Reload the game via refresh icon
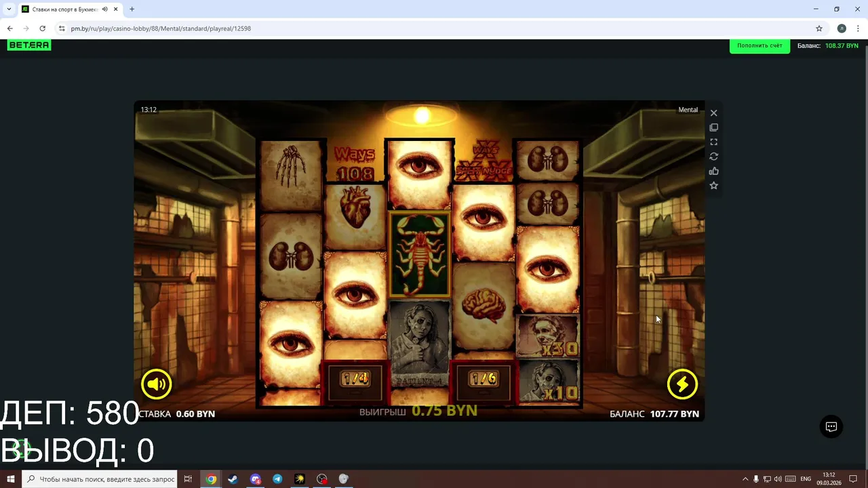 coord(713,157)
